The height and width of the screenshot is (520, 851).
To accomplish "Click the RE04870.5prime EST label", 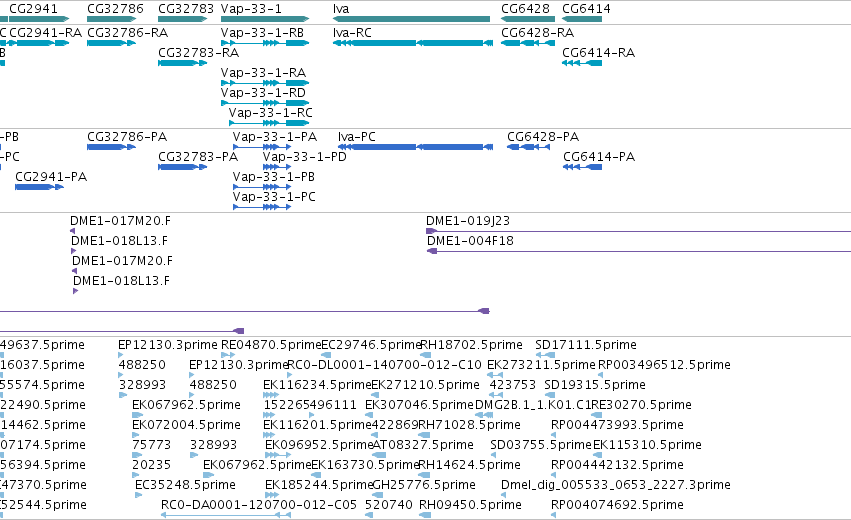I will click(x=271, y=345).
